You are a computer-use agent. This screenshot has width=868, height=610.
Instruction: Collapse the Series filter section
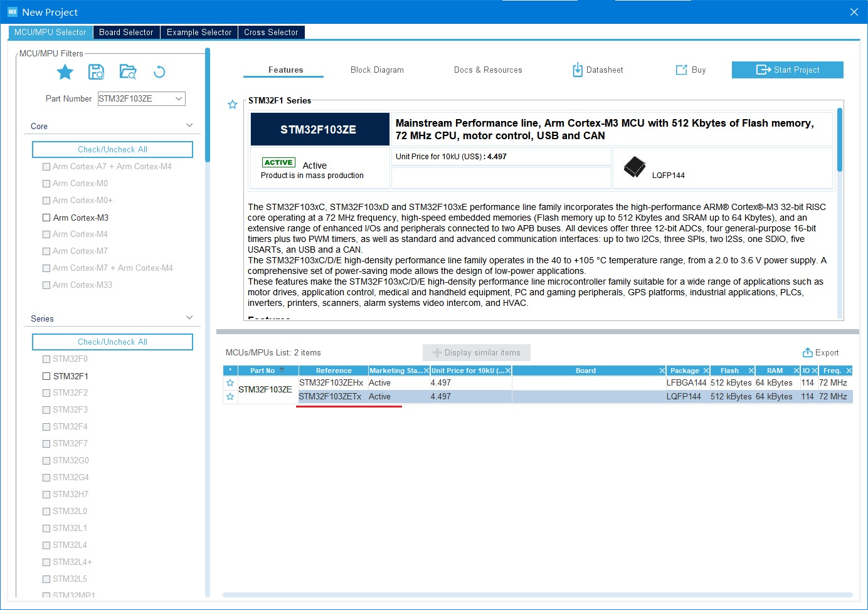click(189, 318)
